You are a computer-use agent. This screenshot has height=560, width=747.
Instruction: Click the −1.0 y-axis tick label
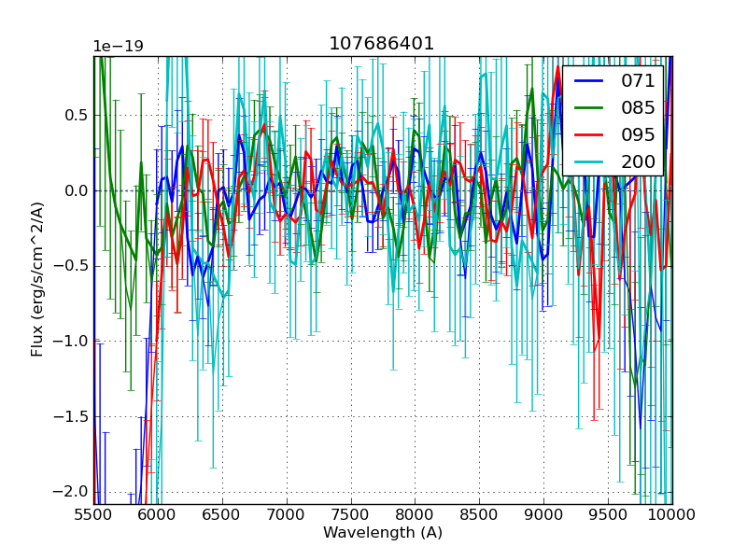[70, 342]
